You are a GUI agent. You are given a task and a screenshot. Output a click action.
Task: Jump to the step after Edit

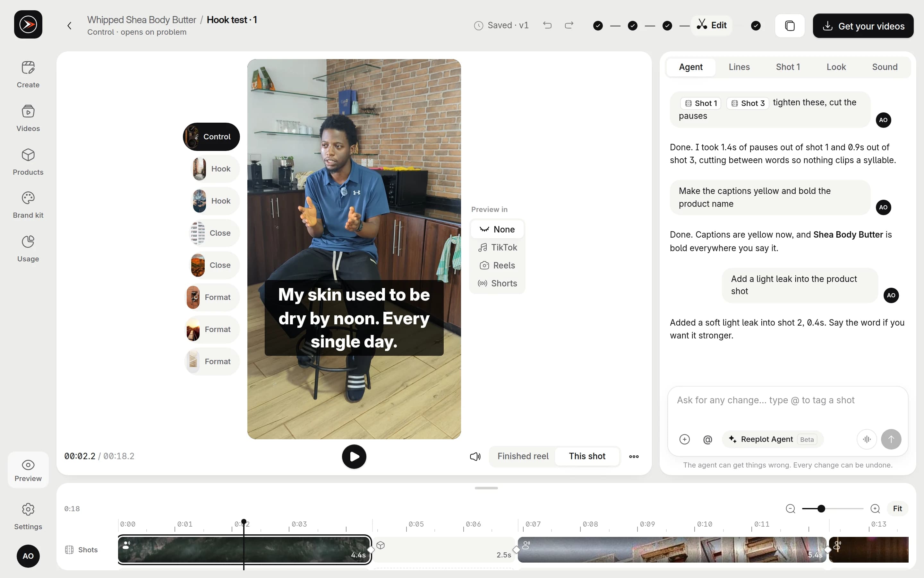pyautogui.click(x=756, y=26)
